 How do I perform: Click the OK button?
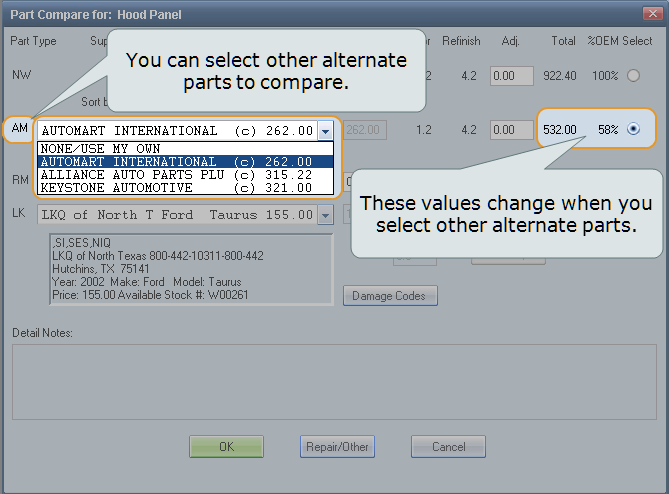[226, 447]
